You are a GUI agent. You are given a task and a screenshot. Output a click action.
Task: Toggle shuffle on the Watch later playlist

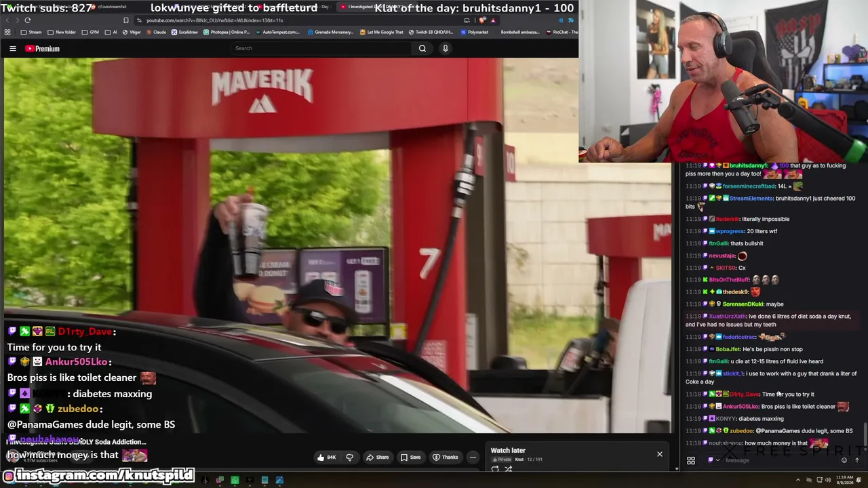[508, 468]
